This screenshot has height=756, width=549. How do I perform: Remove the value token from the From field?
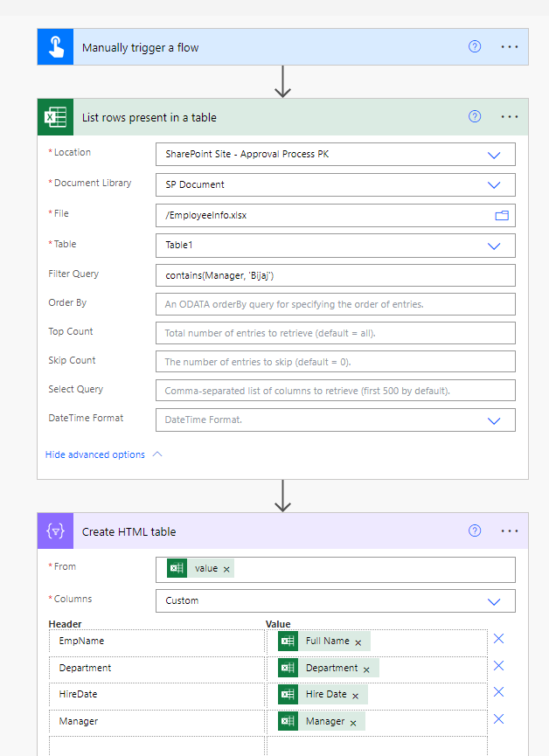coord(227,569)
